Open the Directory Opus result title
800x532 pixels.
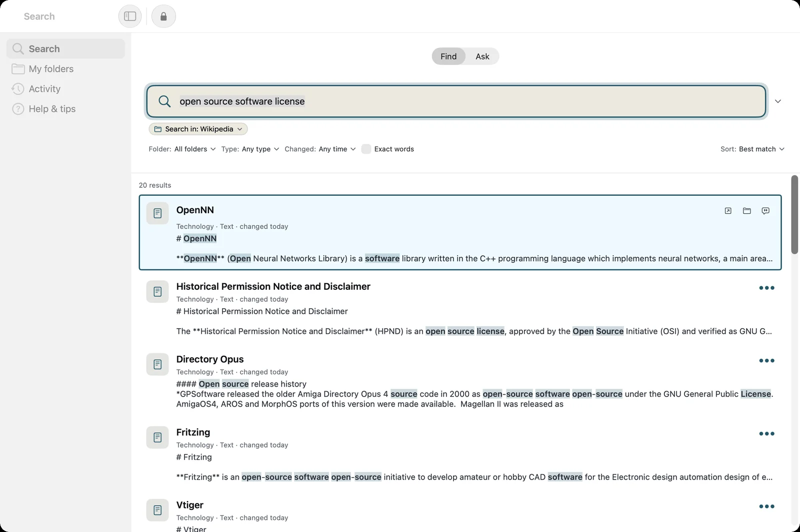[x=210, y=360]
